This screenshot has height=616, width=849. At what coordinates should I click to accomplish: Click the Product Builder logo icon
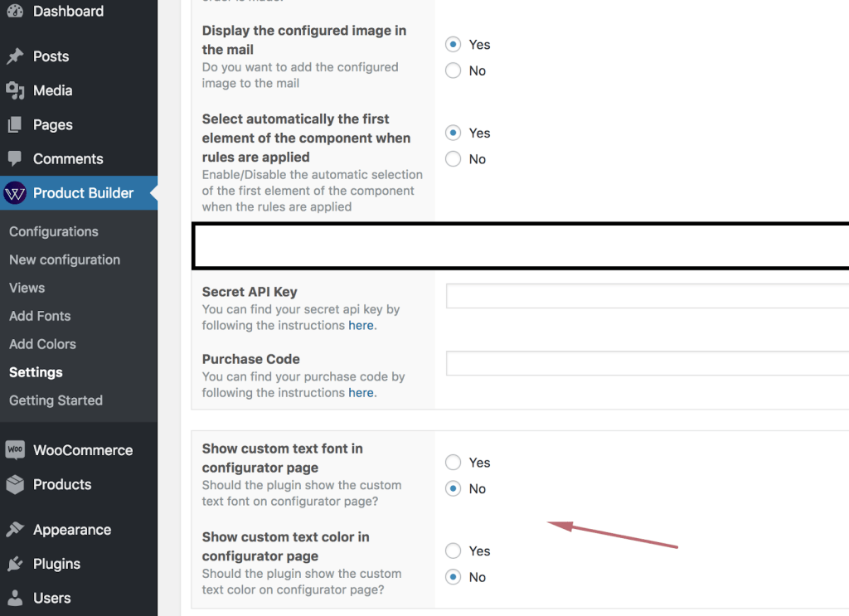pos(15,193)
